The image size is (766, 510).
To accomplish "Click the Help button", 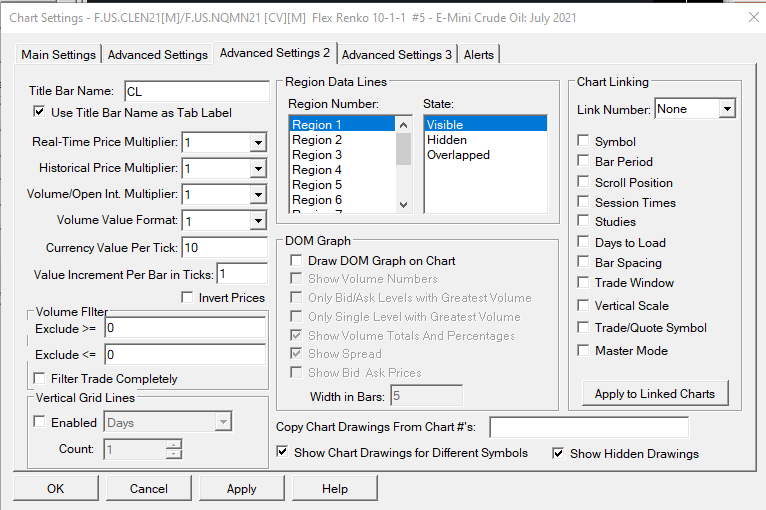I will (x=335, y=489).
